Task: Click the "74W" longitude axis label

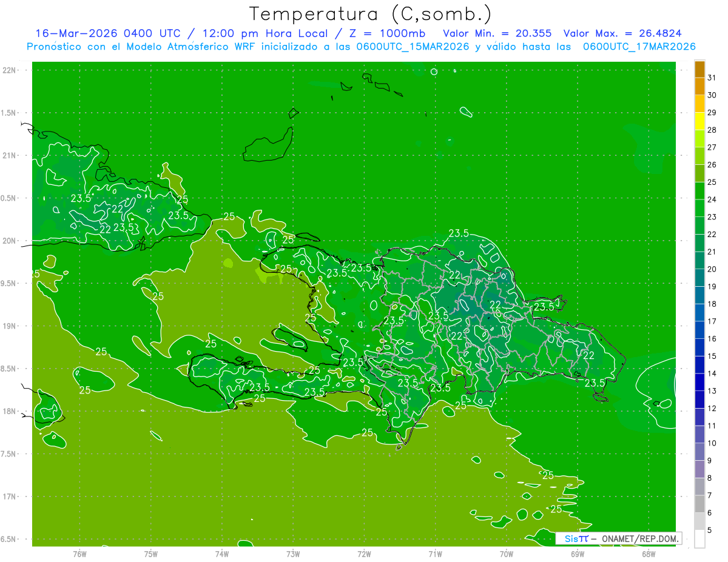Action: (222, 554)
